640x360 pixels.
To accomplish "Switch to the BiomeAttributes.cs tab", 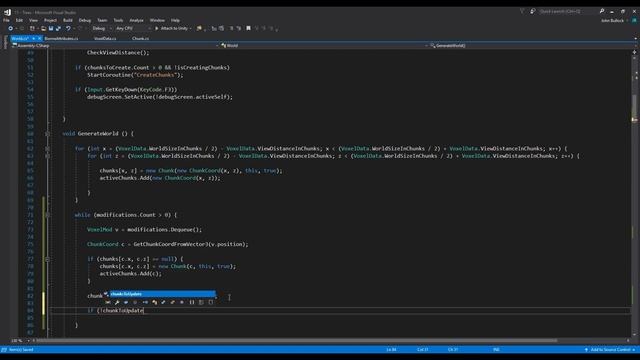I will 61,38.
